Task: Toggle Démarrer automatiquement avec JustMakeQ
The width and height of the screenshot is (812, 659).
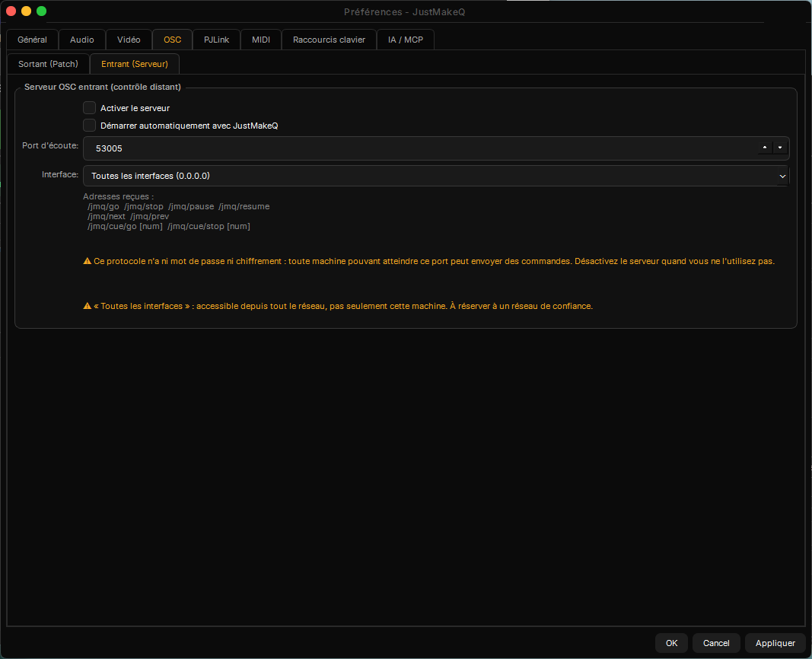Action: (90, 126)
